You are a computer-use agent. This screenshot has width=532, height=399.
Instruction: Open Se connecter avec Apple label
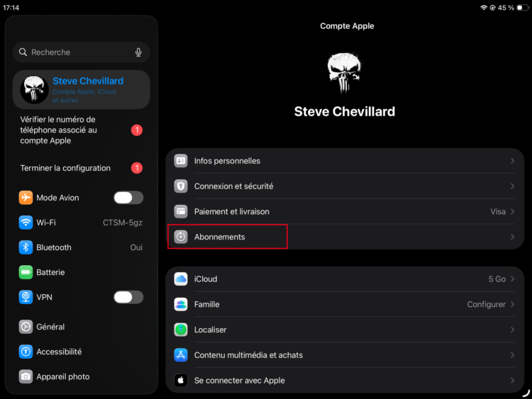[x=239, y=381]
